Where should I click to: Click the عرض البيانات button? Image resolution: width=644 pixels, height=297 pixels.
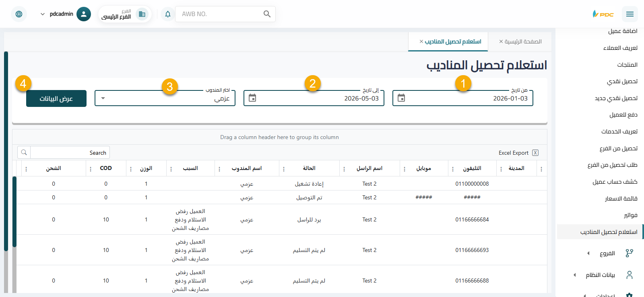point(56,98)
